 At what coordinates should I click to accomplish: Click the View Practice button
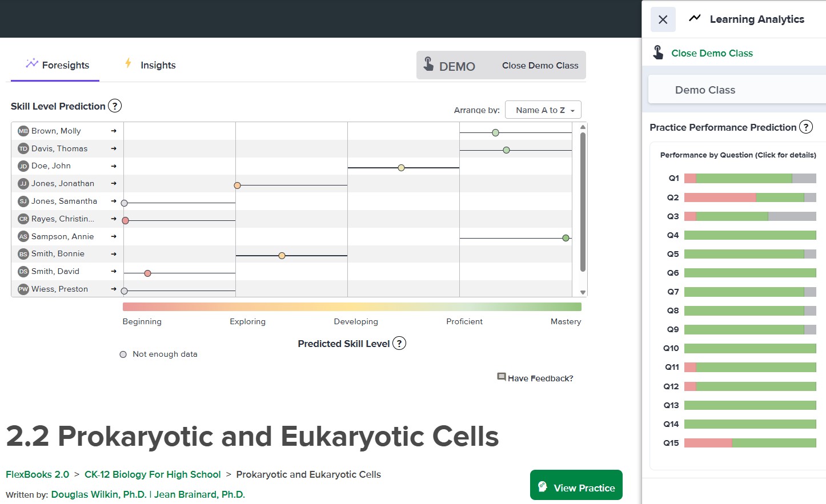576,485
